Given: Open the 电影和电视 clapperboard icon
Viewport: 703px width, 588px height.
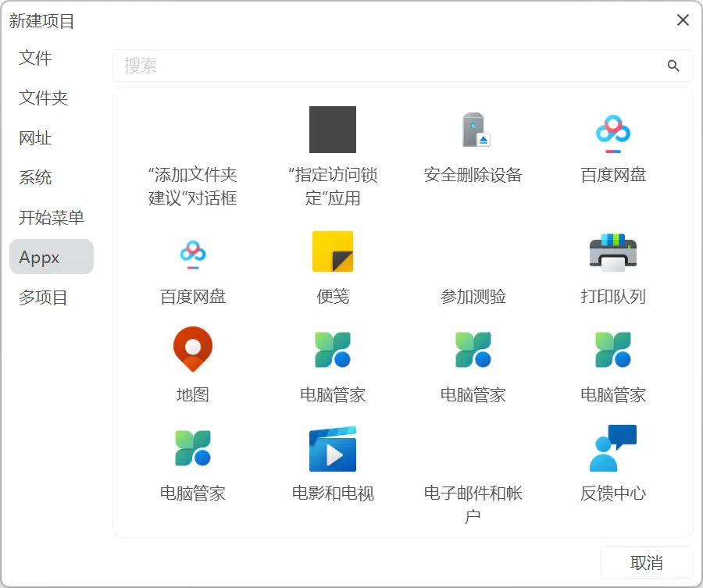Looking at the screenshot, I should pos(333,449).
